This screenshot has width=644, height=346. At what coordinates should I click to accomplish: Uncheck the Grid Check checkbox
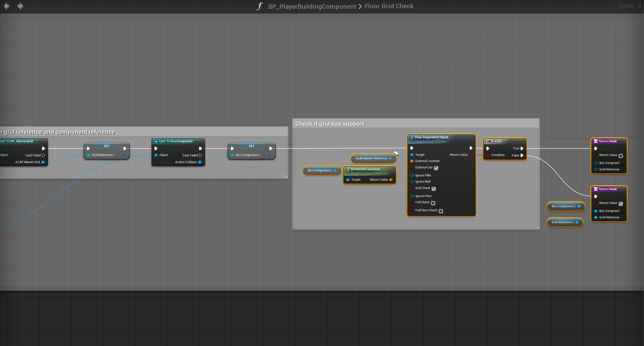point(434,189)
